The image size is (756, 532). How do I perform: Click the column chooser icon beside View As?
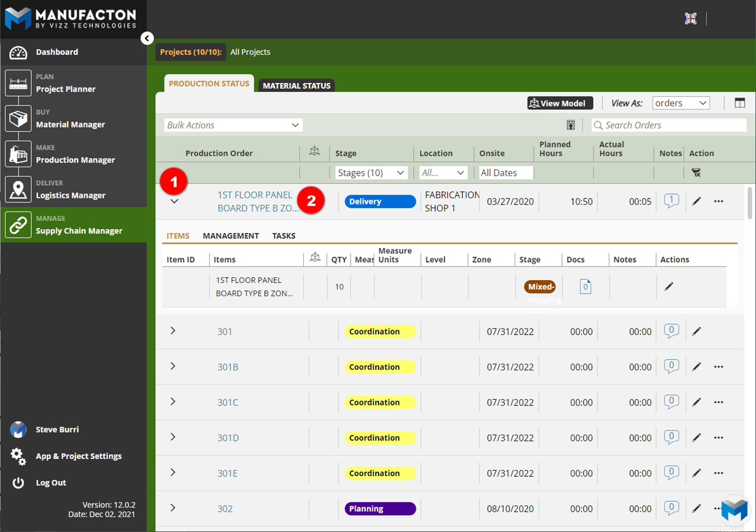739,103
